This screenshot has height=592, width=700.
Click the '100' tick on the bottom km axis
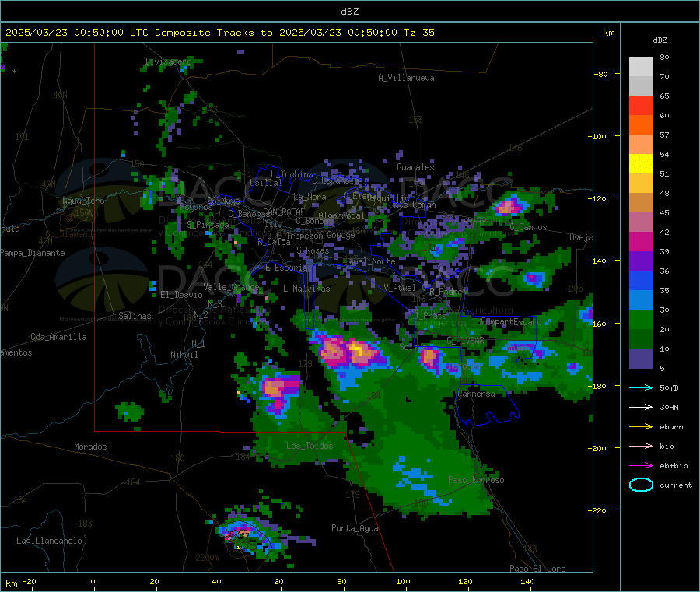tap(403, 581)
